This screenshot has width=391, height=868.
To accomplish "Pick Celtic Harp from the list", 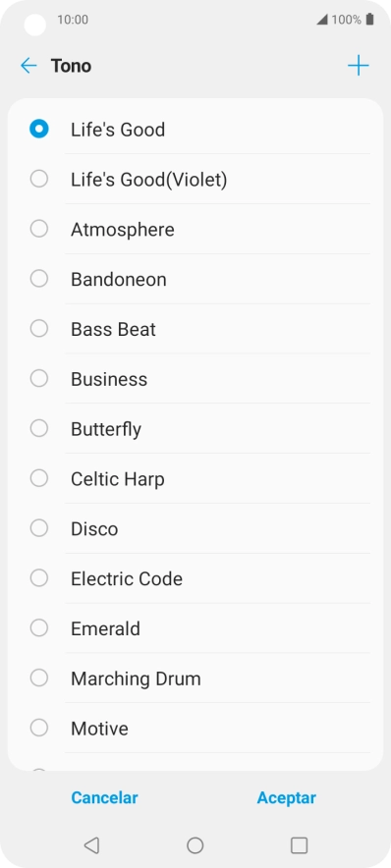I will click(x=195, y=478).
